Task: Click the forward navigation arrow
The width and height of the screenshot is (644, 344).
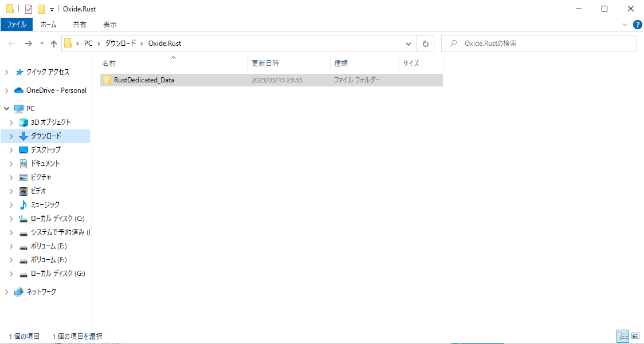Action: click(x=28, y=44)
